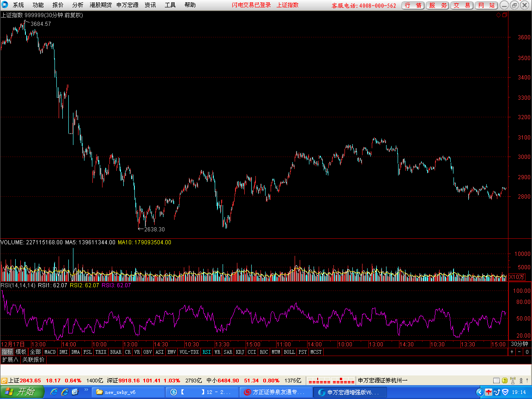The height and width of the screenshot is (399, 532).
Task: Switch indicator to MACD
Action: pos(50,352)
